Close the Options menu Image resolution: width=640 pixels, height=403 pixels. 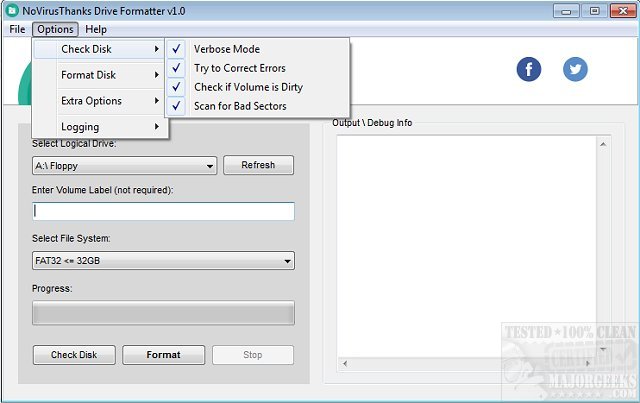[x=55, y=29]
